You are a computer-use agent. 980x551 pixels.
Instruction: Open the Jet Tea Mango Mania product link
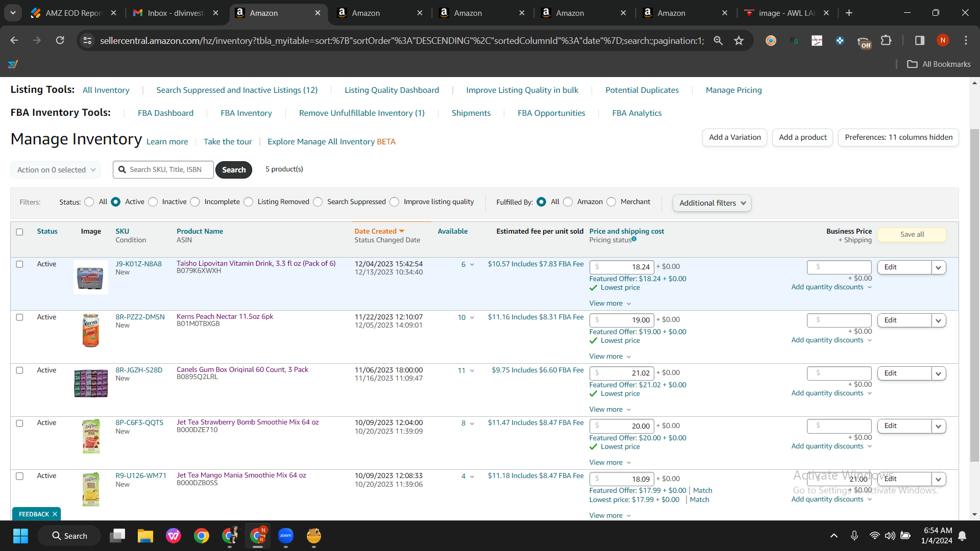[241, 475]
